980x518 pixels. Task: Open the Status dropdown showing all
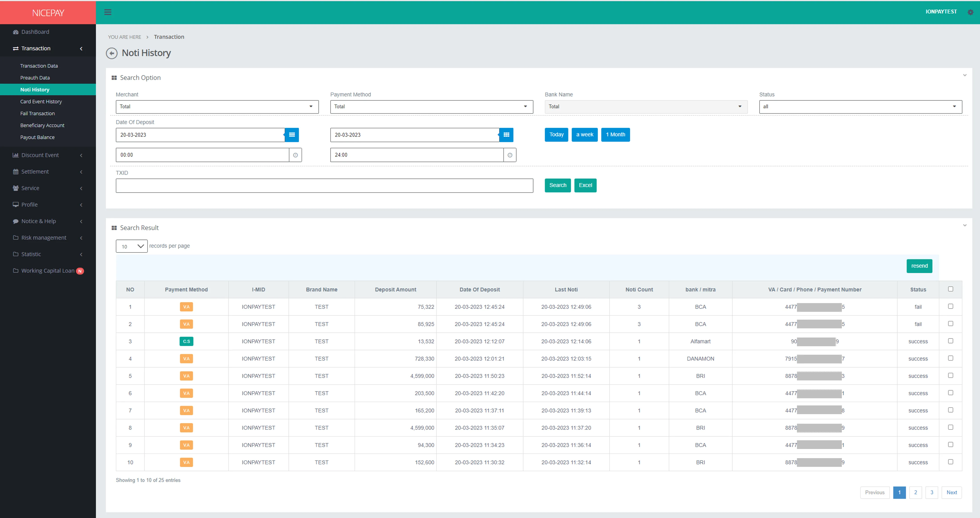861,107
